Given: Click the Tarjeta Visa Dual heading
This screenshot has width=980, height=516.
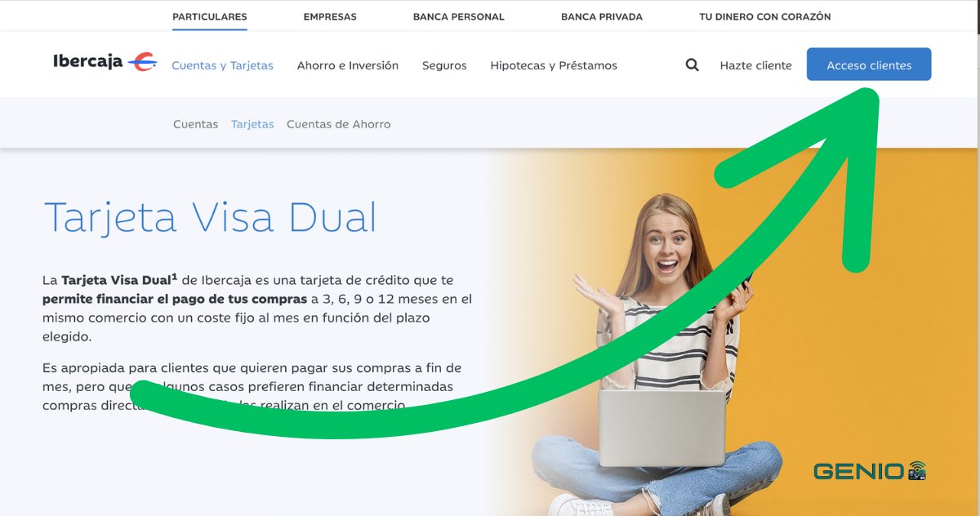Looking at the screenshot, I should coord(210,217).
